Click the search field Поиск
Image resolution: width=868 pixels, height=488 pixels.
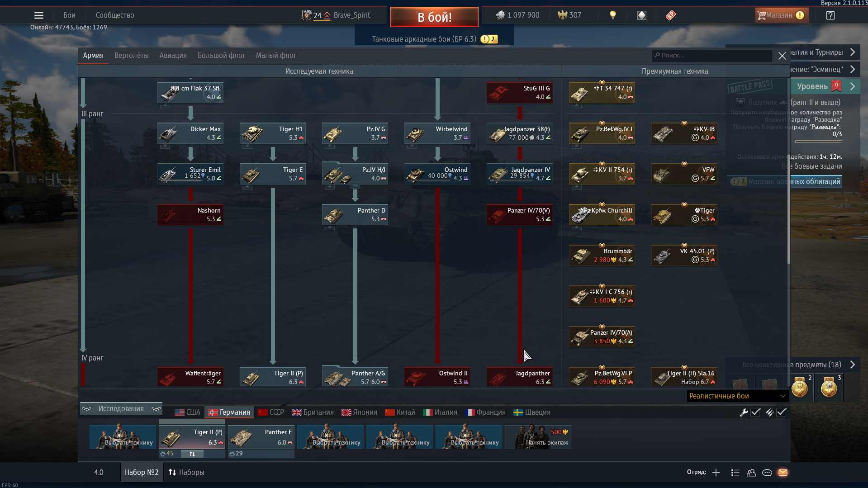[x=712, y=56]
